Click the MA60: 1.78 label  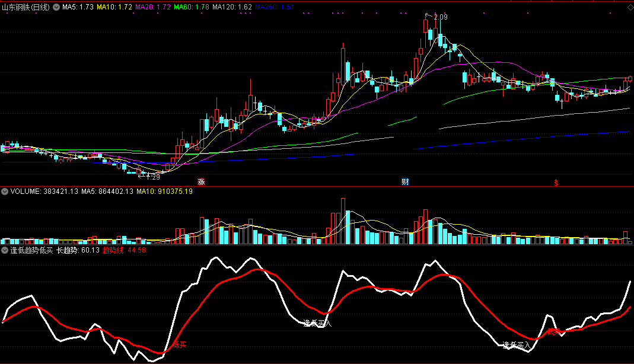(x=191, y=7)
